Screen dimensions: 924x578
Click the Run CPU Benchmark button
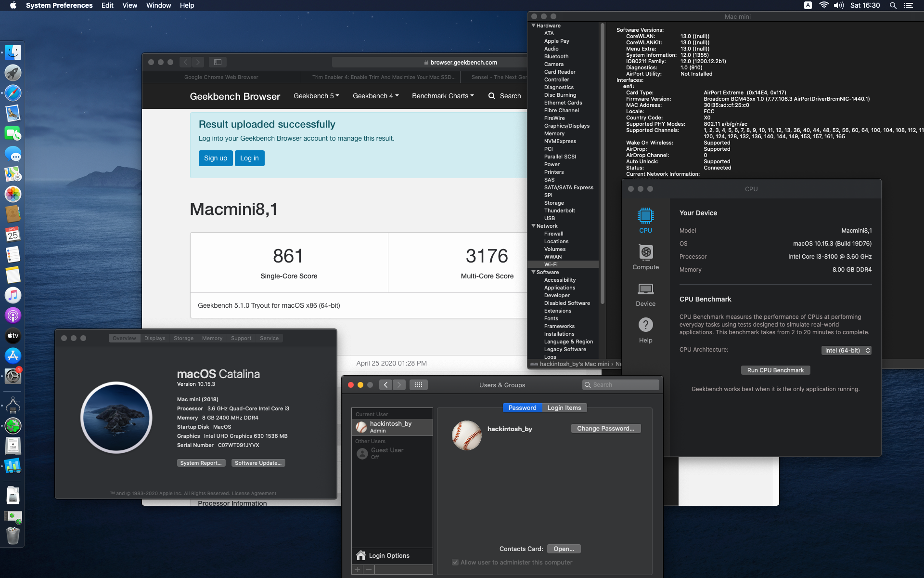tap(775, 370)
